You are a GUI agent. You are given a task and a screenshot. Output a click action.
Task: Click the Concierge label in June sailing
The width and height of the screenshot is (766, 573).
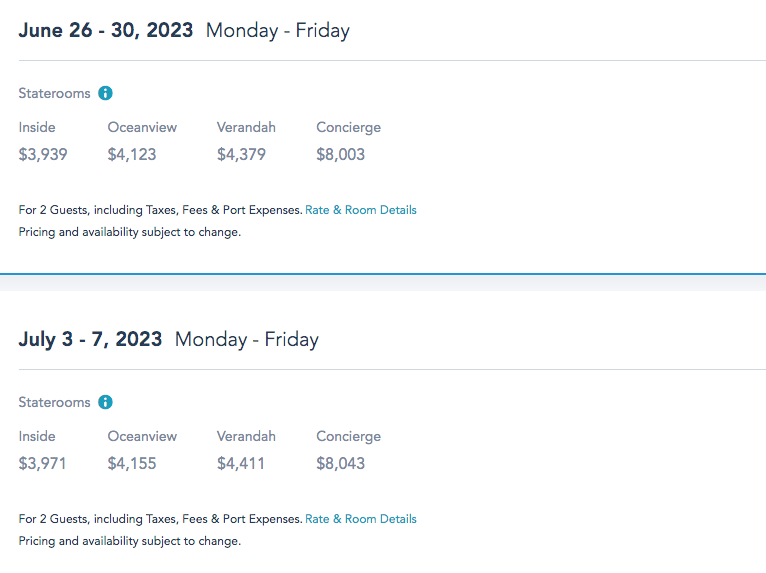[348, 127]
